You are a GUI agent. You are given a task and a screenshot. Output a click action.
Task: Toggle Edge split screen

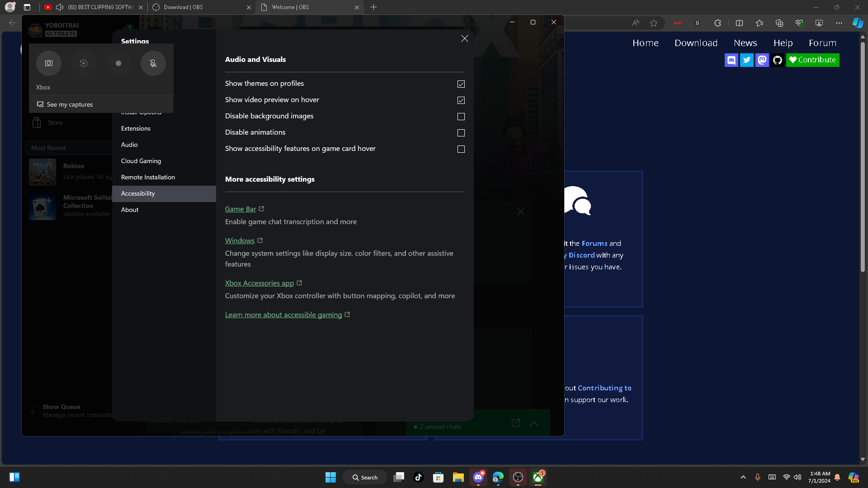[x=740, y=23]
